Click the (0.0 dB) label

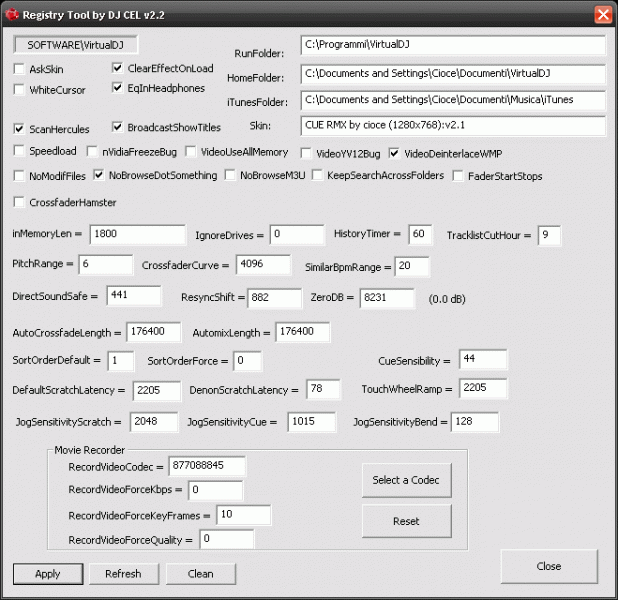447,299
